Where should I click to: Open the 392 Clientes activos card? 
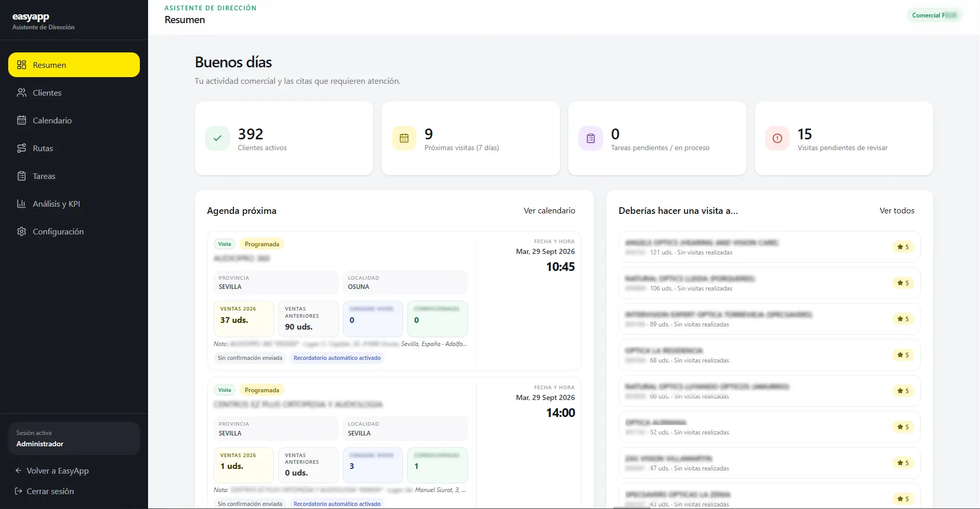284,138
